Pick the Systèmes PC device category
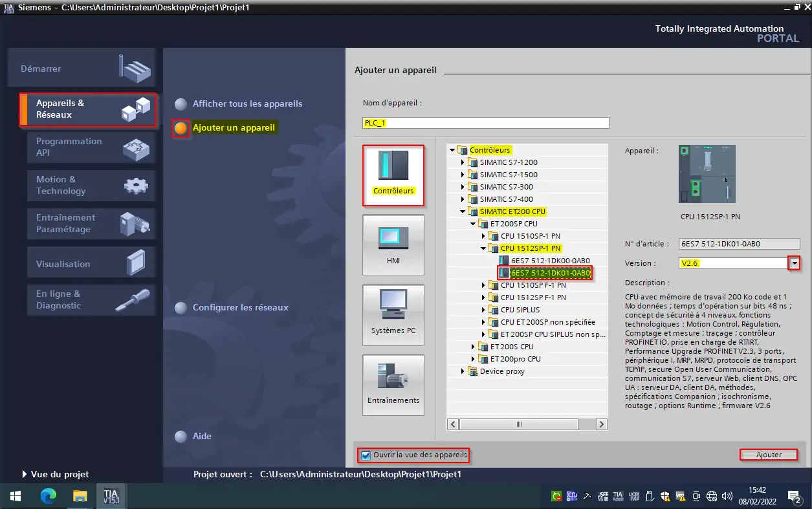The width and height of the screenshot is (812, 509). pos(393,314)
